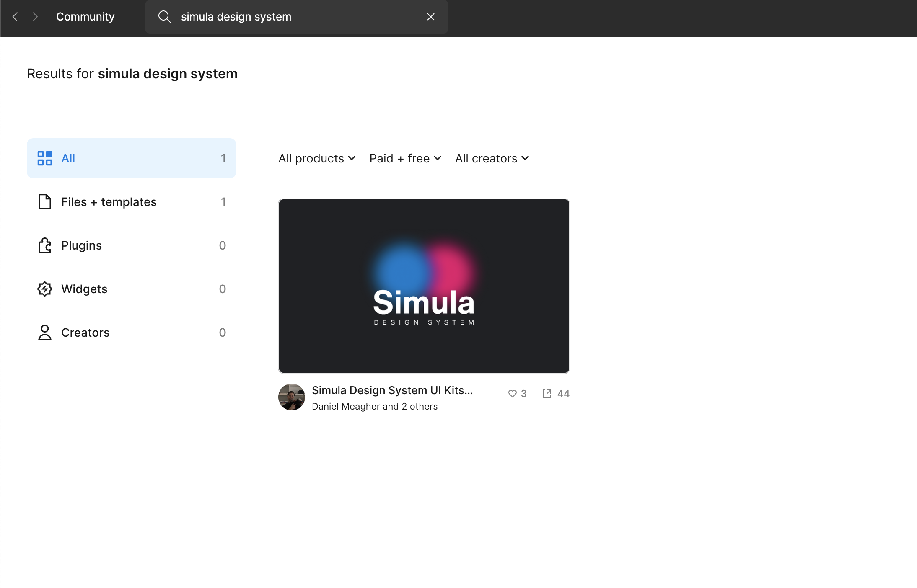Open Community from the top bar
This screenshot has height=588, width=917.
point(85,17)
